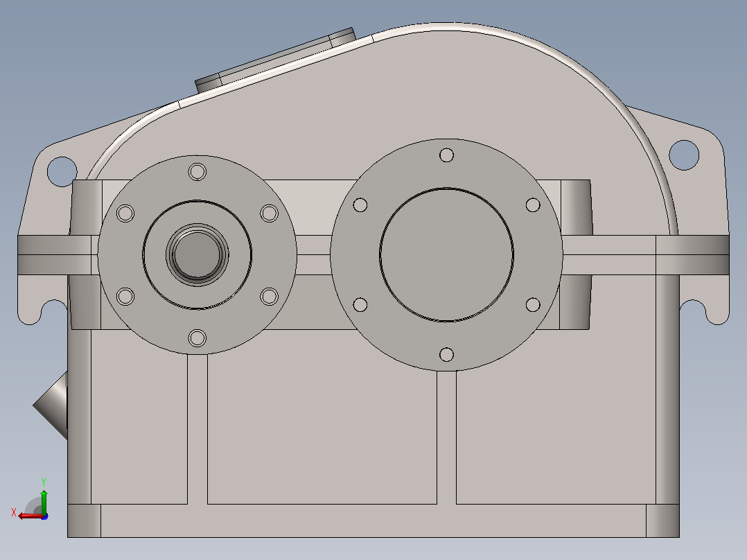Image resolution: width=747 pixels, height=560 pixels.
Task: Click the red X axis arrow of the triad
Action: (30, 516)
